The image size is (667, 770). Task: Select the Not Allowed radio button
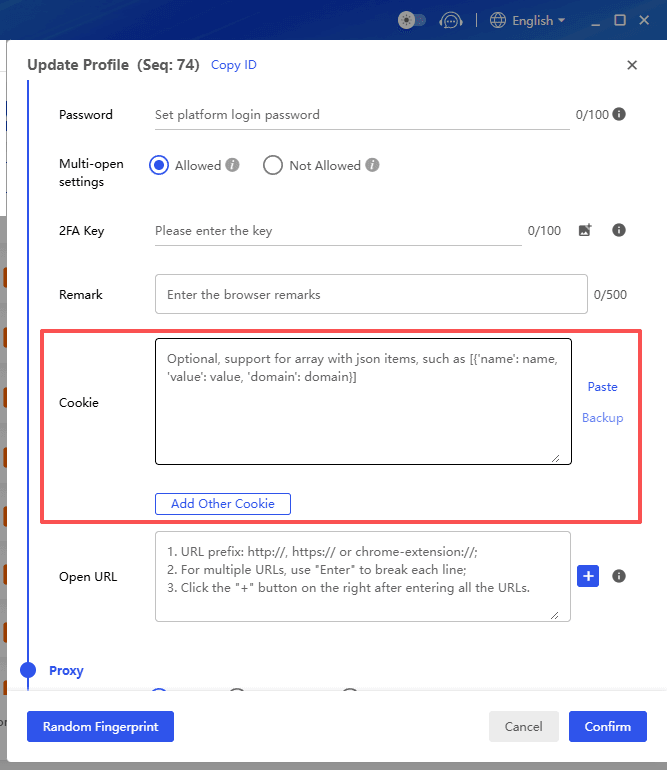273,165
